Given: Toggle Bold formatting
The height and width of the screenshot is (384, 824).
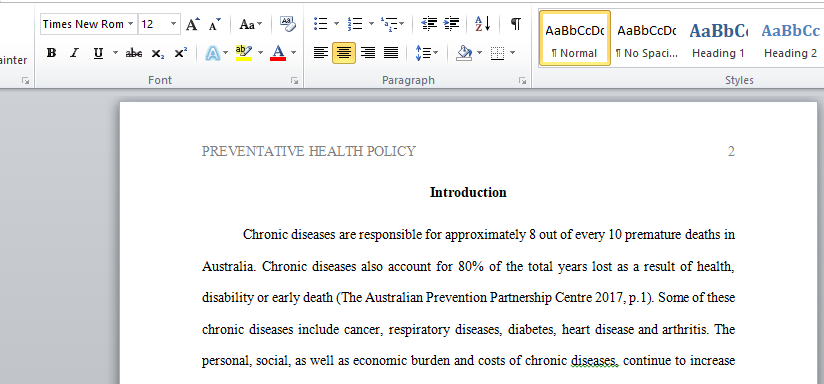Looking at the screenshot, I should 52,53.
